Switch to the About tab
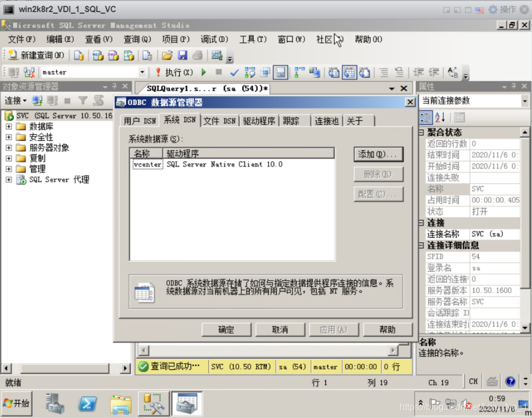 click(x=359, y=121)
